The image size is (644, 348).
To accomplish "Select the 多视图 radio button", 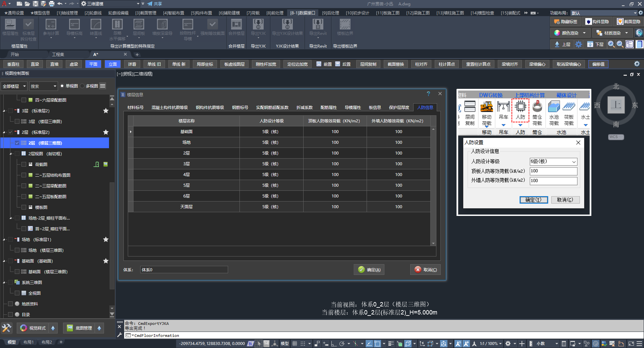I will (x=83, y=86).
